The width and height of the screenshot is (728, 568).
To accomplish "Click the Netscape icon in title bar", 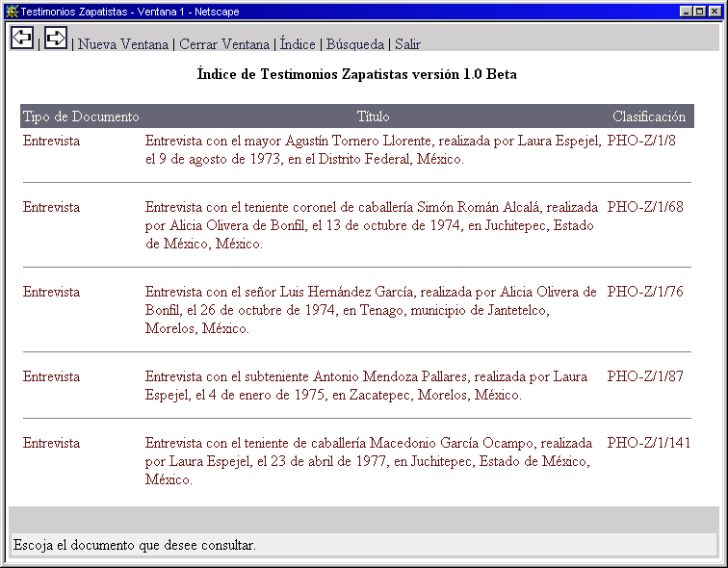I will (12, 12).
